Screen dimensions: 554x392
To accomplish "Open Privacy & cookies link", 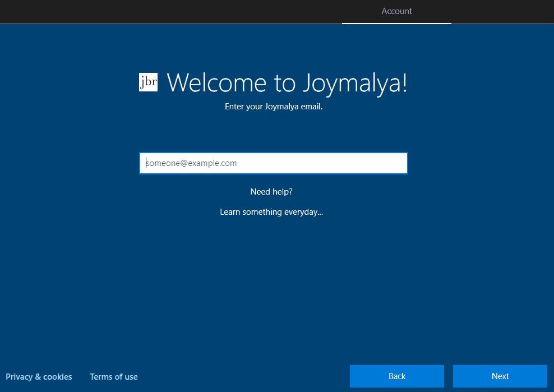I will click(x=39, y=377).
